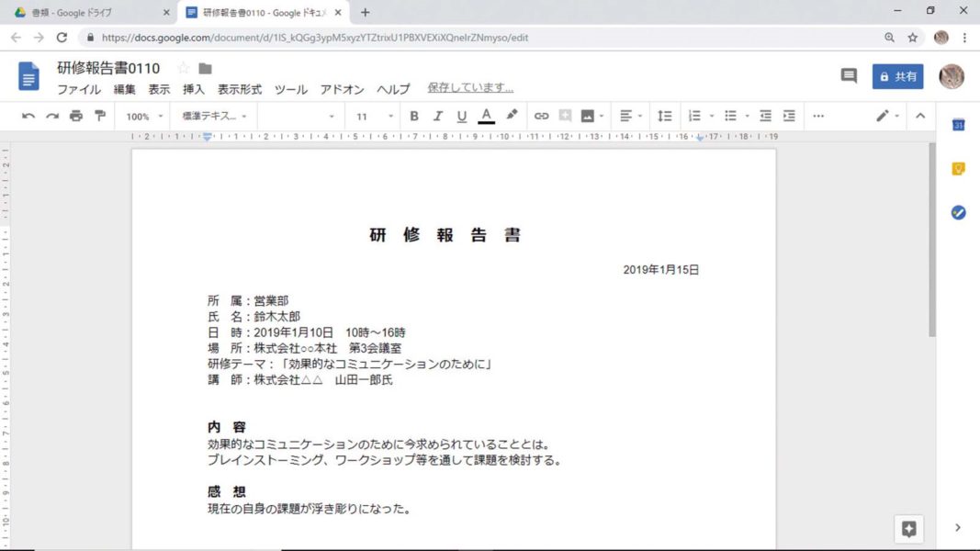
Task: Go to Docs home via blue document logo
Action: pyautogui.click(x=28, y=76)
